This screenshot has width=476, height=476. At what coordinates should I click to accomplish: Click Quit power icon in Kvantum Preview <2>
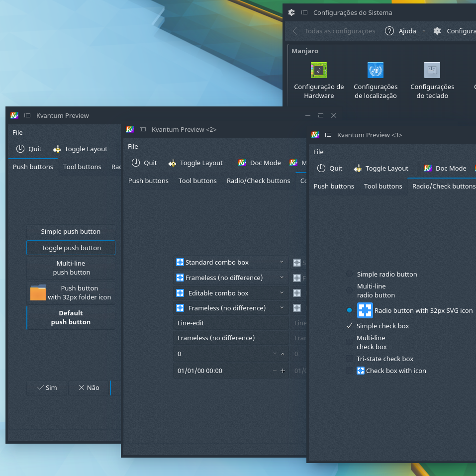tap(136, 163)
